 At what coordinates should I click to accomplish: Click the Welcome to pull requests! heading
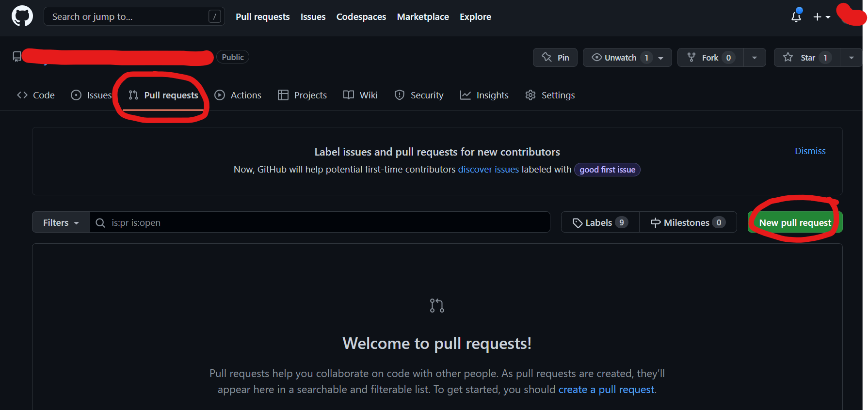437,343
